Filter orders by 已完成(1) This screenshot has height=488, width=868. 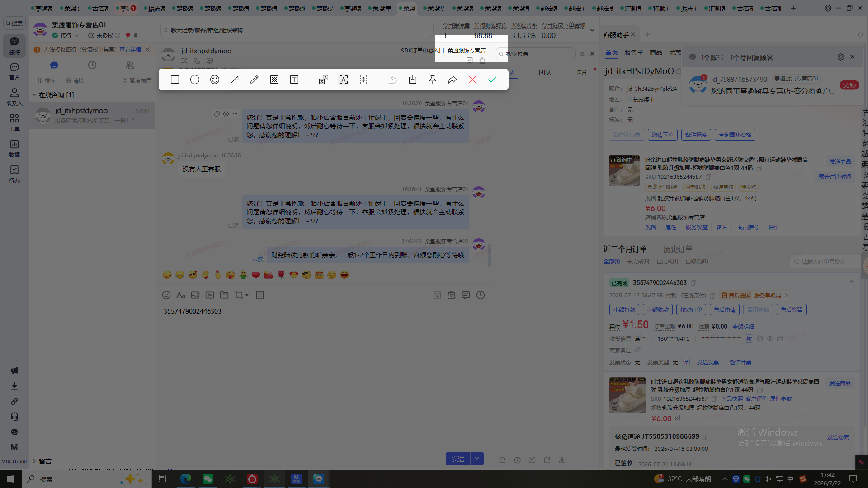(667, 261)
